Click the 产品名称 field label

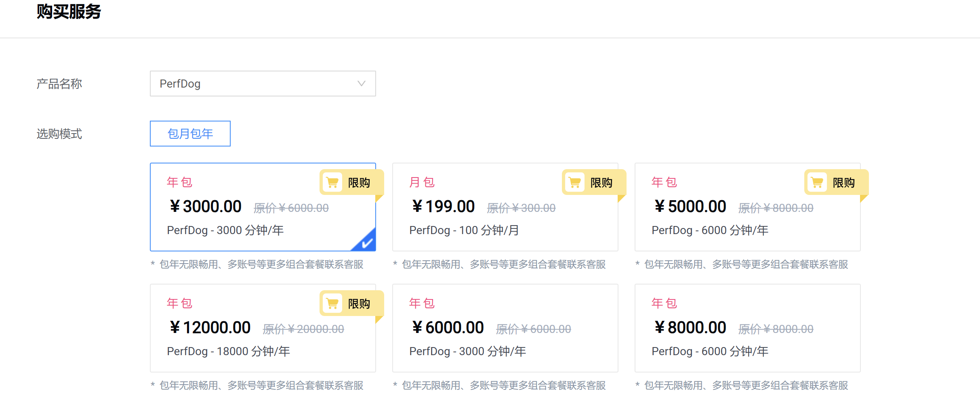[59, 84]
